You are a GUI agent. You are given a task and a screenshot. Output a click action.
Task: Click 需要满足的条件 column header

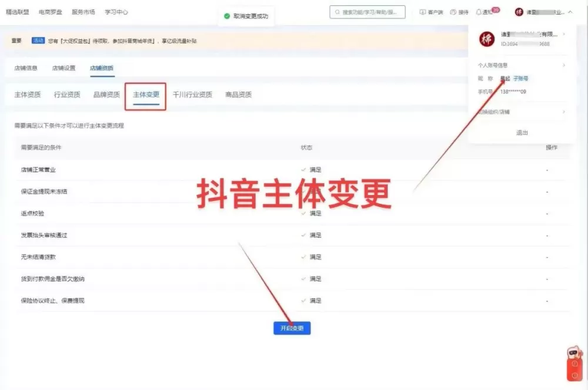tap(41, 147)
